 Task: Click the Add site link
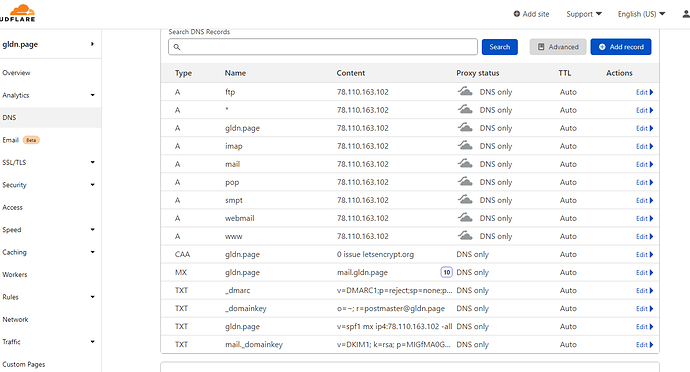(x=531, y=14)
